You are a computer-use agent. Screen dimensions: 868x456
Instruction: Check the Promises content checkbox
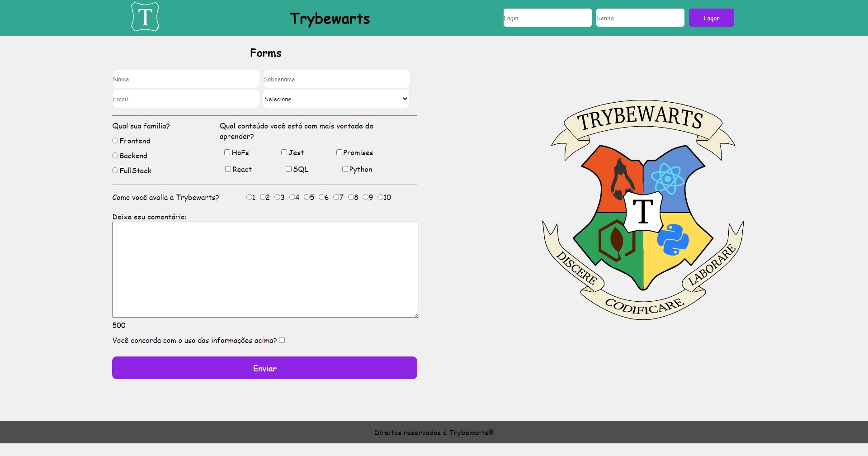pyautogui.click(x=339, y=152)
